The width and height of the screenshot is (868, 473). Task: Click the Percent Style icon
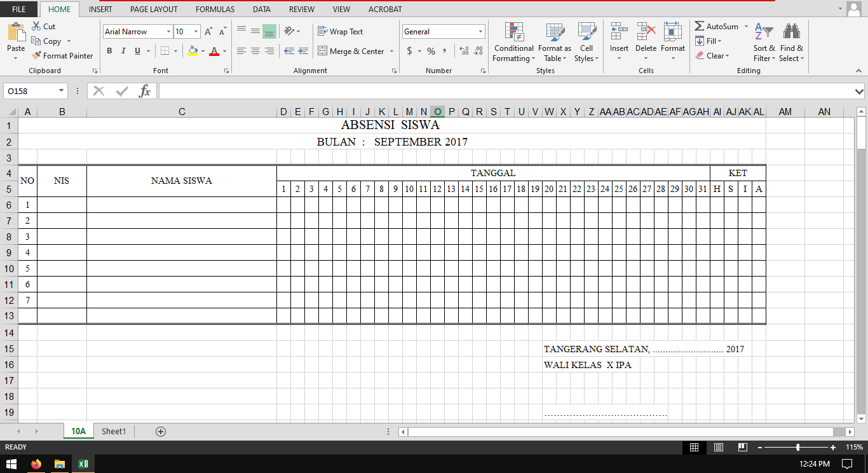[x=430, y=51]
